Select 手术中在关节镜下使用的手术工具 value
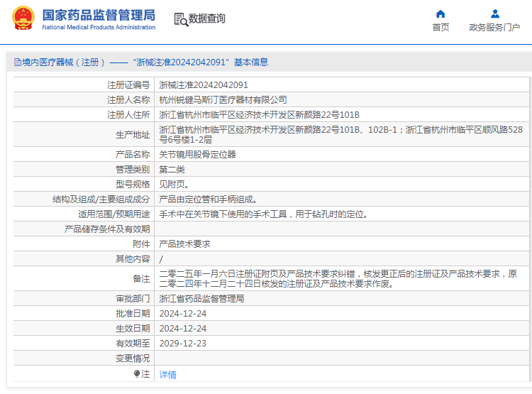Image resolution: width=532 pixels, height=394 pixels. coord(263,214)
